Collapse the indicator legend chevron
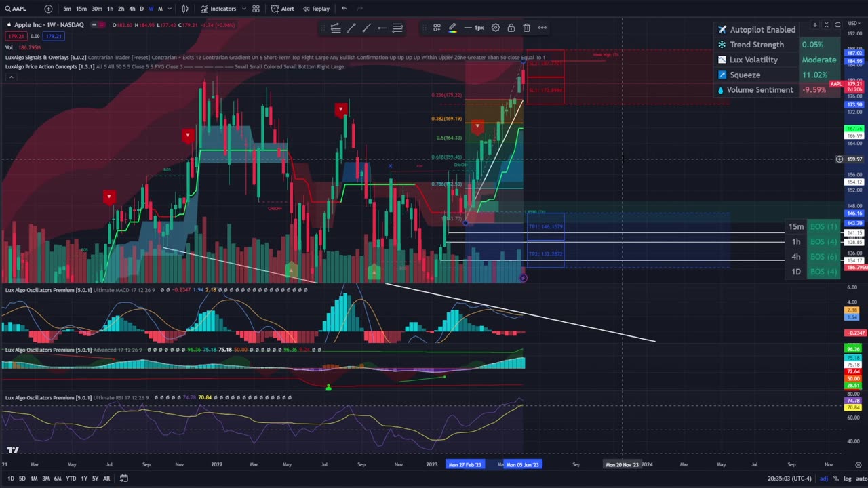 click(10, 77)
